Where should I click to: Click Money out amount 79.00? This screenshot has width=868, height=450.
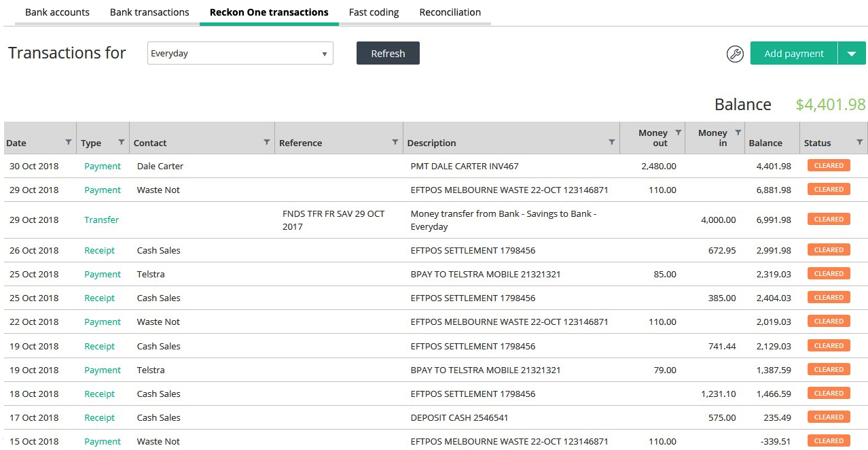[665, 370]
